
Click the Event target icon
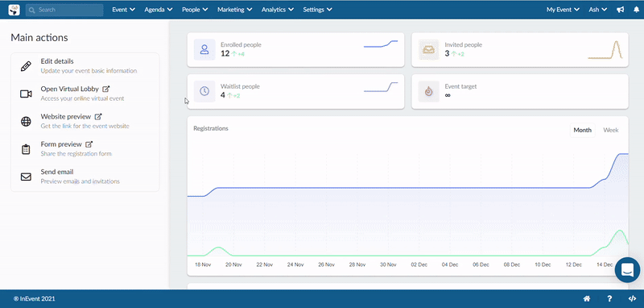(429, 91)
